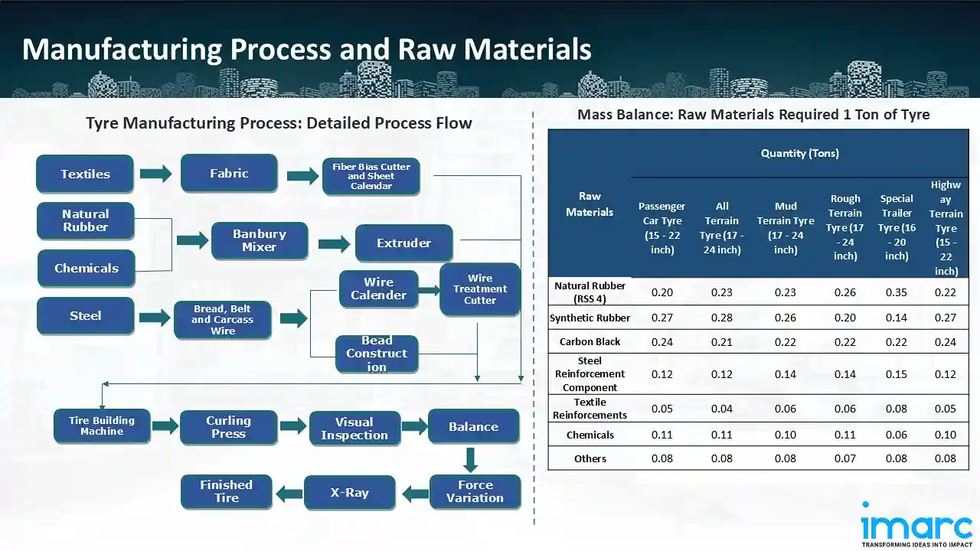Image resolution: width=980 pixels, height=551 pixels.
Task: Click the arrow right of the Steel box
Action: tap(155, 317)
